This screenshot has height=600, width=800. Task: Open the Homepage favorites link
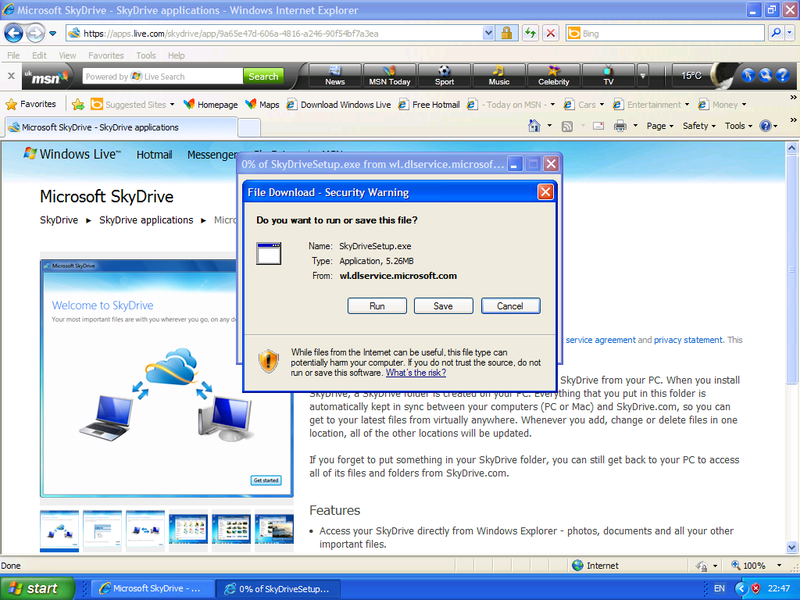coord(210,105)
